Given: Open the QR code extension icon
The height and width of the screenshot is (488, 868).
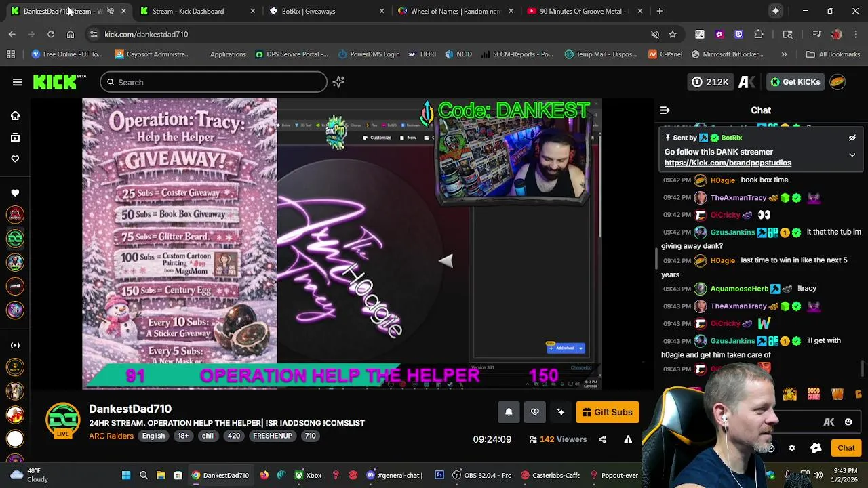Looking at the screenshot, I should (x=700, y=34).
